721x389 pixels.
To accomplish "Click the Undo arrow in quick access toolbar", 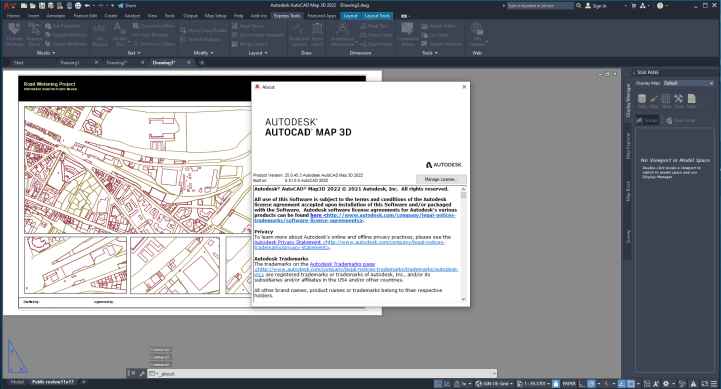I will (x=87, y=6).
